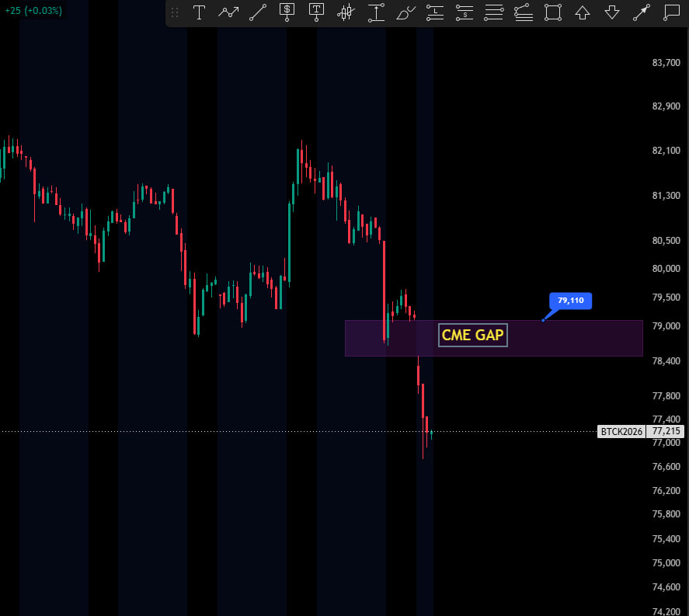Image resolution: width=689 pixels, height=616 pixels.
Task: Select the Brush drawing tool
Action: pyautogui.click(x=405, y=12)
